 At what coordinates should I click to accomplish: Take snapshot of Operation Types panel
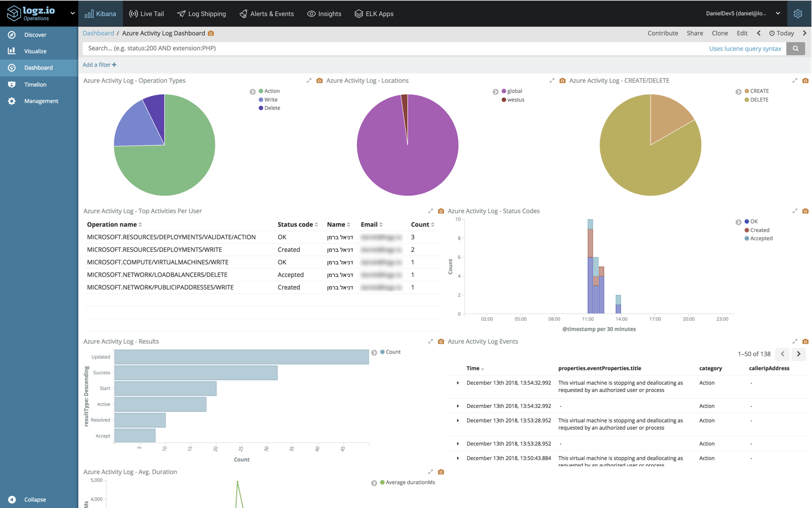click(319, 81)
